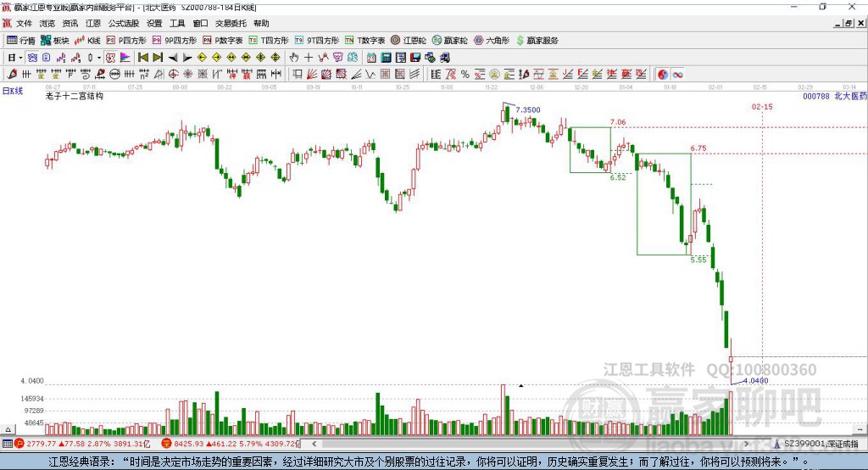This screenshot has height=470, width=868.
Task: Open the 帮助 menu
Action: 261,23
